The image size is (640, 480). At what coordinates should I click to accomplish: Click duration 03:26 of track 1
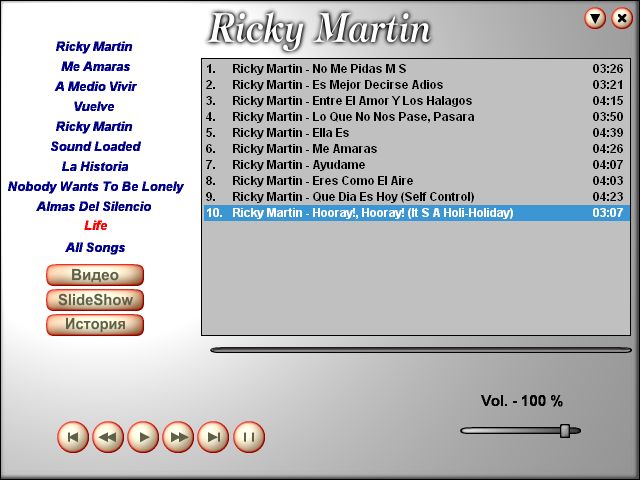click(608, 69)
